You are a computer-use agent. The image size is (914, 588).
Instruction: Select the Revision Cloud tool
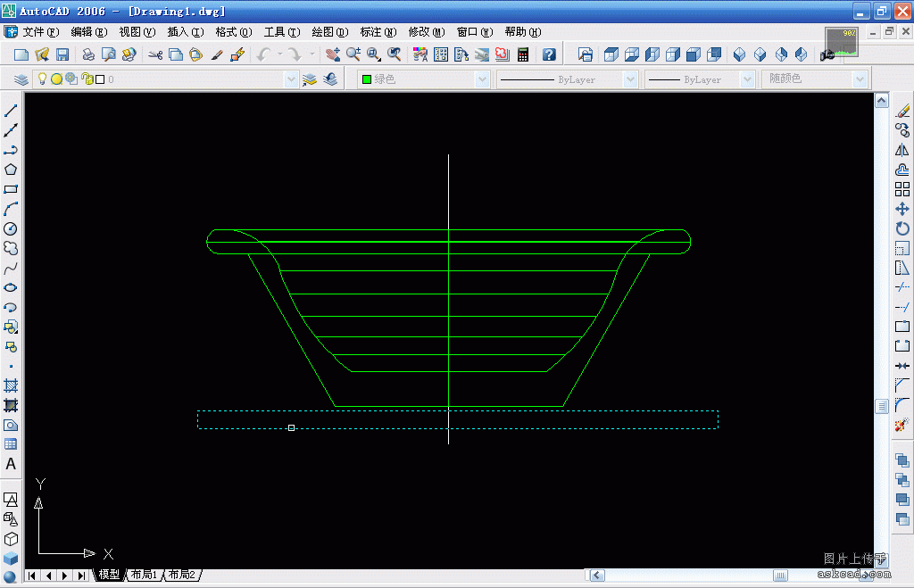click(11, 248)
